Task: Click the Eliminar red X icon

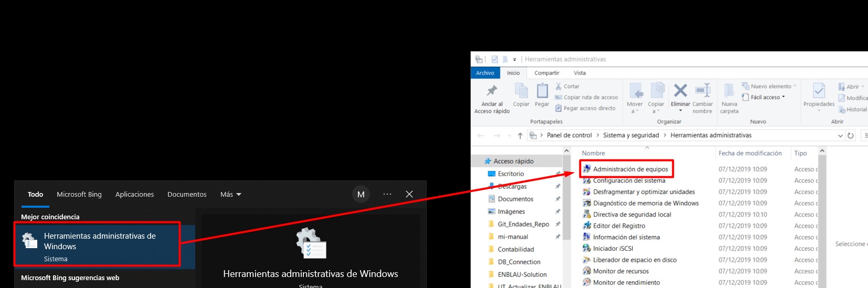Action: coord(680,91)
